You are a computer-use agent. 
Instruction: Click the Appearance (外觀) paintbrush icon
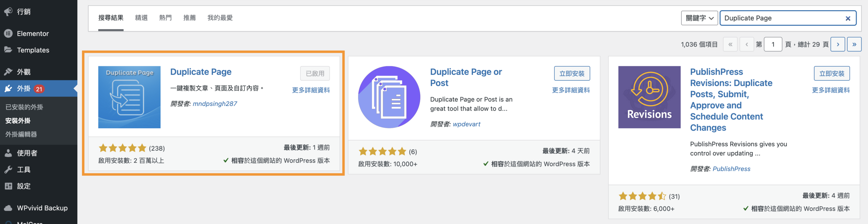(x=8, y=72)
